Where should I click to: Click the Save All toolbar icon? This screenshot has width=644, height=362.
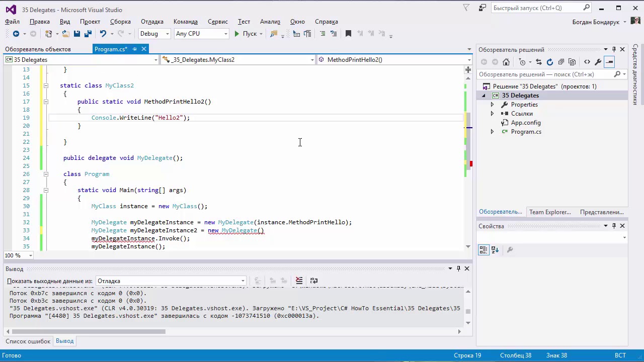(x=88, y=34)
